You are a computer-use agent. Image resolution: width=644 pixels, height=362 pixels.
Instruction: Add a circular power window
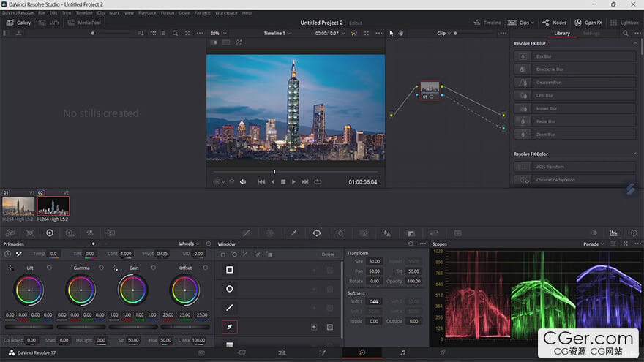230,289
